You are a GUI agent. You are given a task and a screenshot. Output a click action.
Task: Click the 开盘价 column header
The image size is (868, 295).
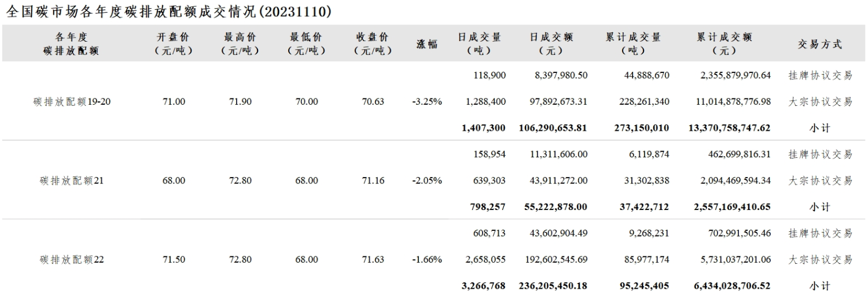[x=174, y=44]
